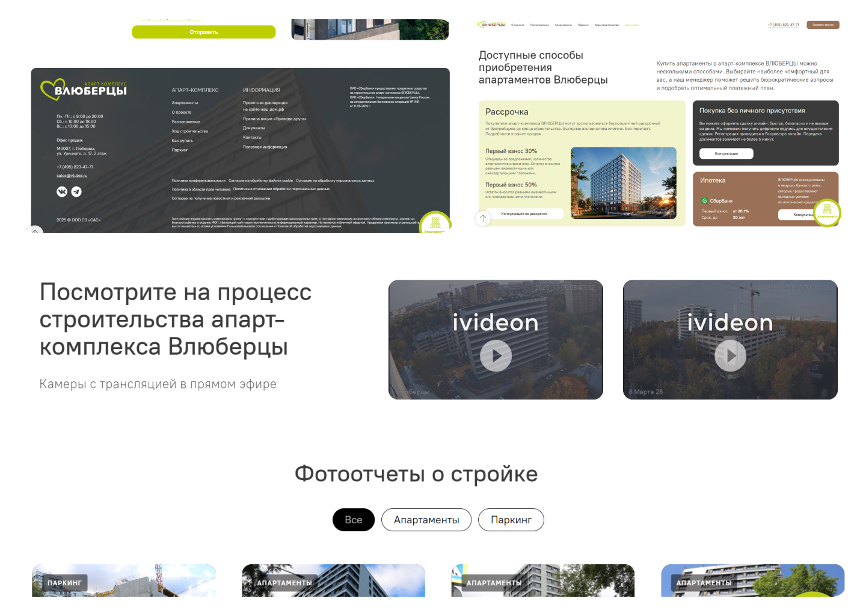This screenshot has width=866, height=616.
Task: Enable the Паркинг photo filter
Action: (x=511, y=520)
